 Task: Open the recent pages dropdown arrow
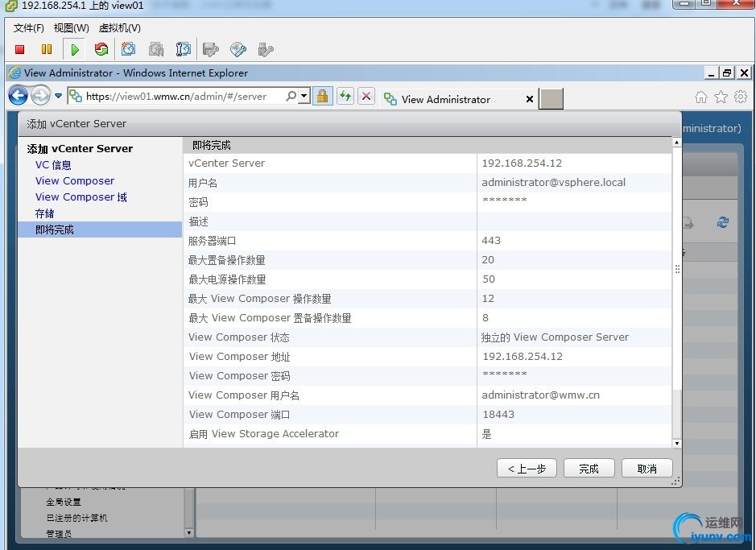(x=58, y=96)
